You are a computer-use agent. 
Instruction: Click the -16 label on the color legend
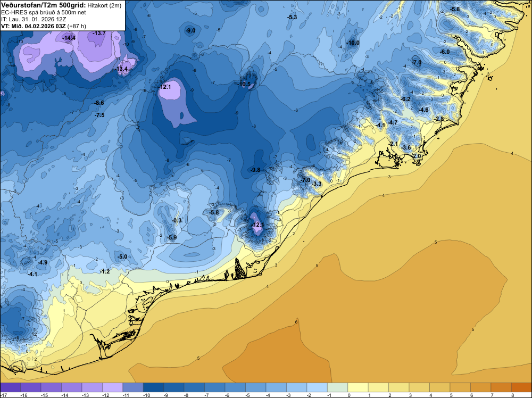[24, 395]
